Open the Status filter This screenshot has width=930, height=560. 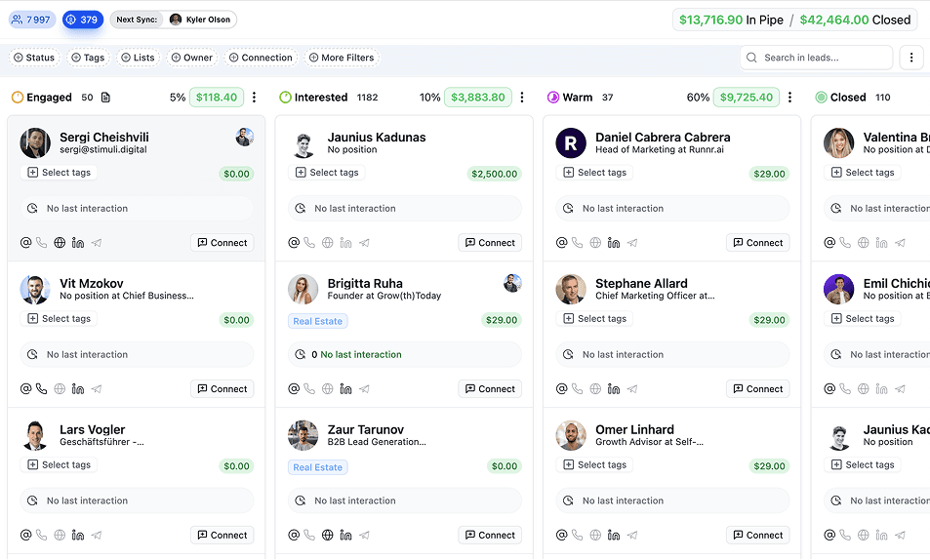[x=34, y=58]
